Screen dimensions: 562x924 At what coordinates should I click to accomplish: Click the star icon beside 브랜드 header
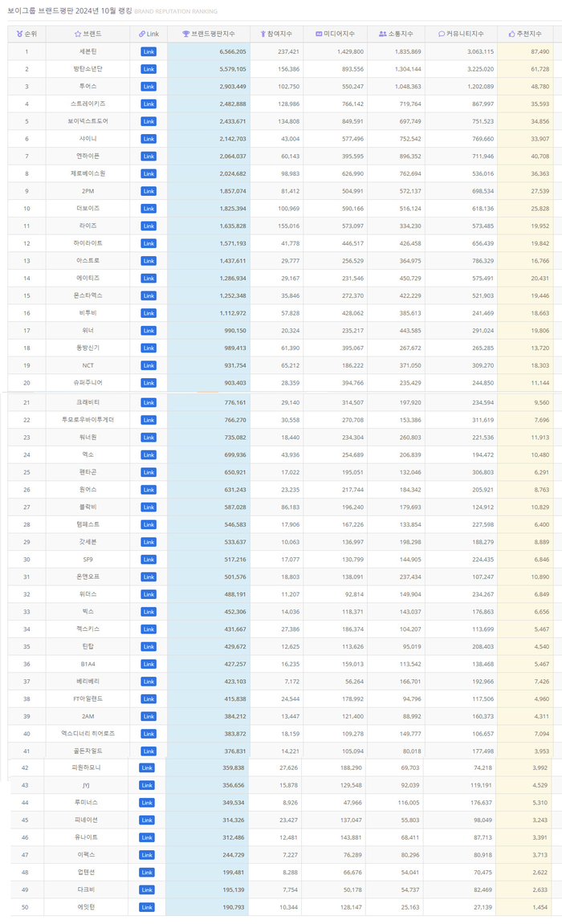point(77,35)
